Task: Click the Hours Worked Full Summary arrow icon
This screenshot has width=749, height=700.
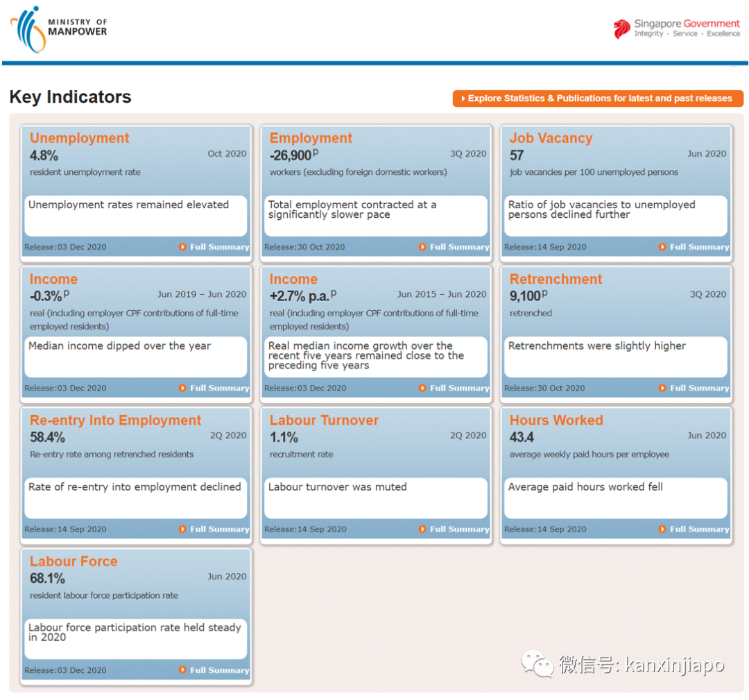Action: tap(662, 529)
